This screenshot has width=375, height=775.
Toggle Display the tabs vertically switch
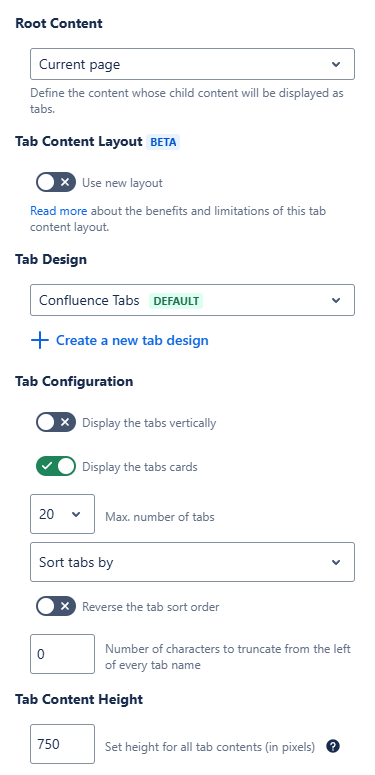coord(56,423)
